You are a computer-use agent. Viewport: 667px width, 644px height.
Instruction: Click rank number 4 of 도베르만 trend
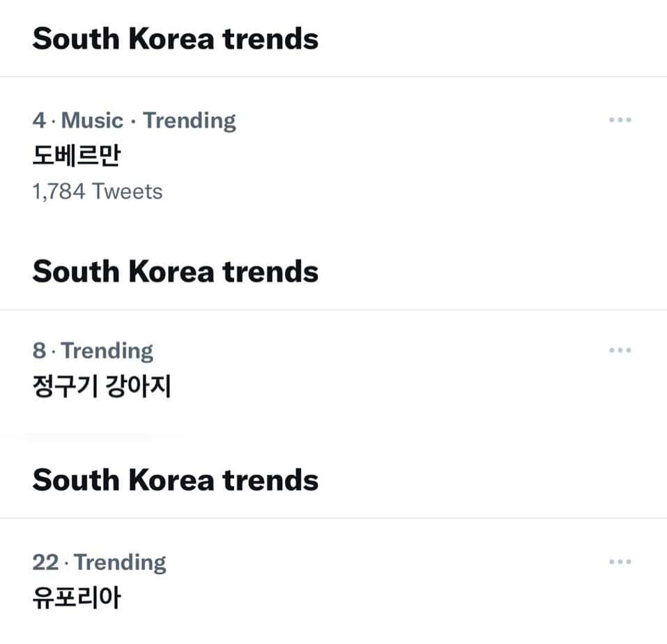coord(39,121)
